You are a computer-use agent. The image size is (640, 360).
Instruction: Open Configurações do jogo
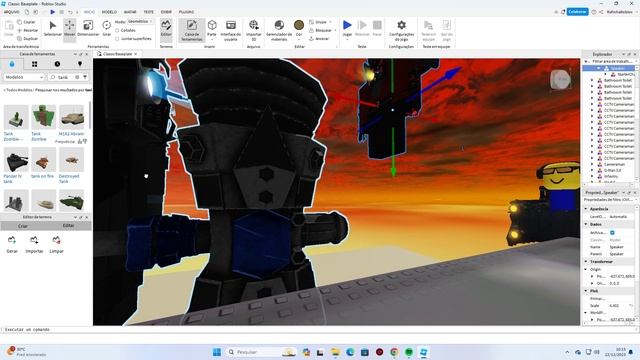(x=402, y=30)
